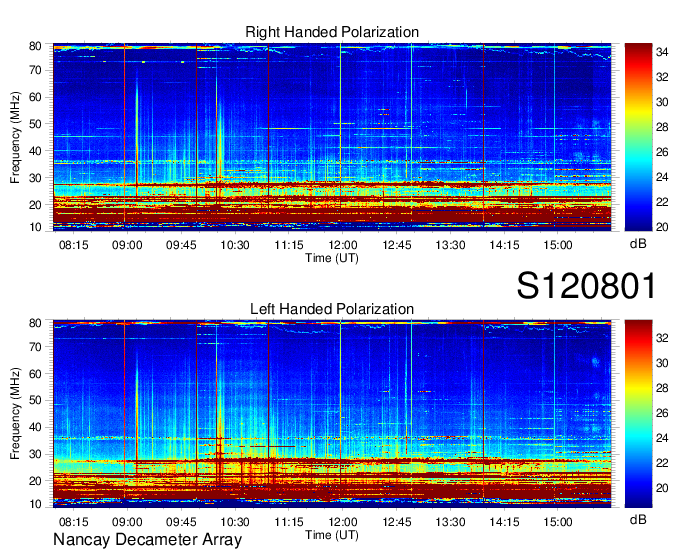Click the 12:45 time tick of left-handed plot
The height and width of the screenshot is (552, 680).
click(x=396, y=522)
